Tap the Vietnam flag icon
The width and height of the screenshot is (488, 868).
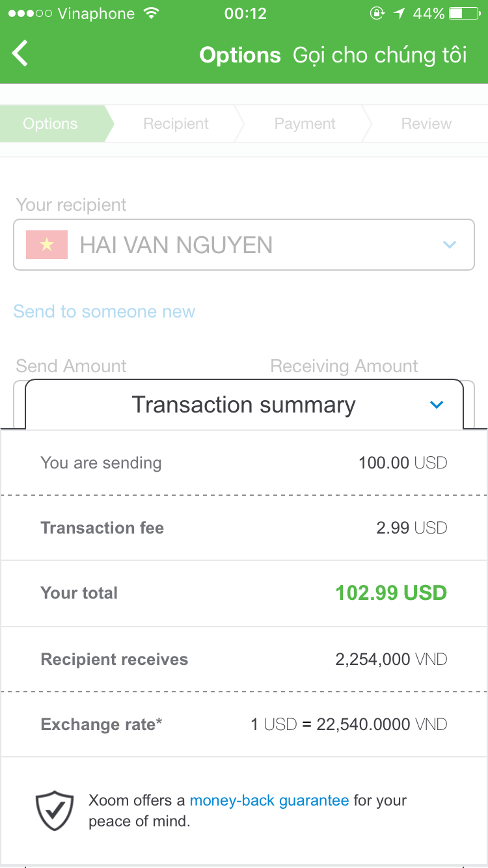tap(47, 245)
